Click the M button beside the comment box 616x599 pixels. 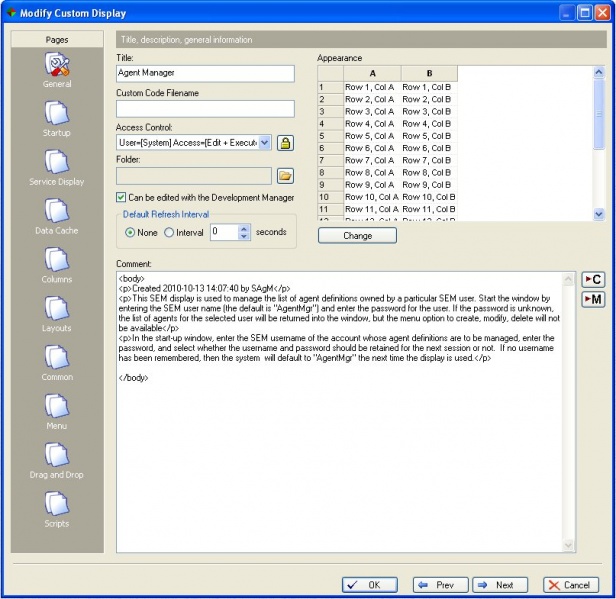click(x=592, y=299)
